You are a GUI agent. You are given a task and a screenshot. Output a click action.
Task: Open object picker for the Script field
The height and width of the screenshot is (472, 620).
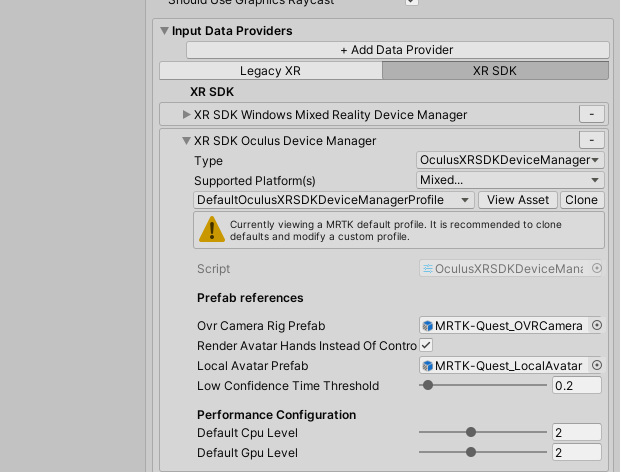pos(597,268)
